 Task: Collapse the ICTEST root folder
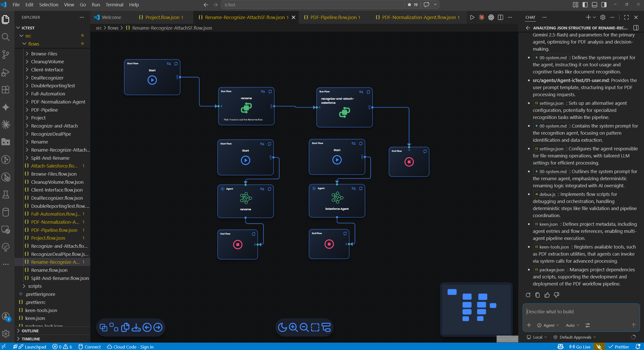click(18, 28)
